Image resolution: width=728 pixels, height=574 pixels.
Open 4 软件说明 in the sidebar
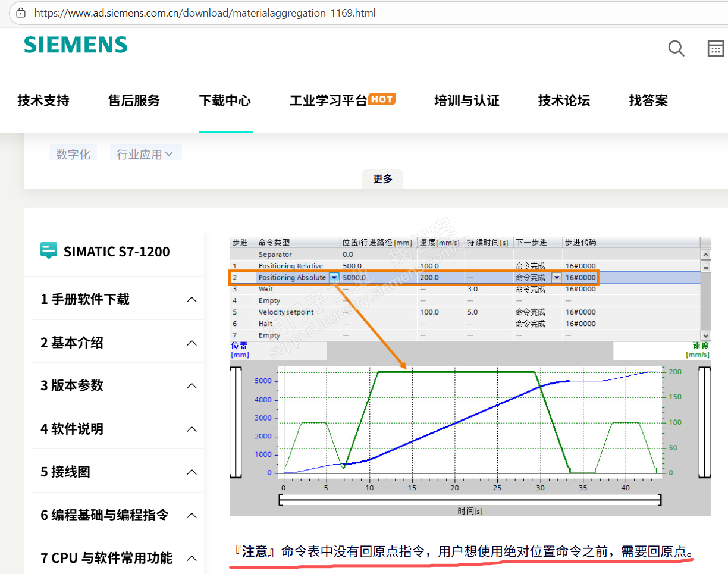pos(72,429)
